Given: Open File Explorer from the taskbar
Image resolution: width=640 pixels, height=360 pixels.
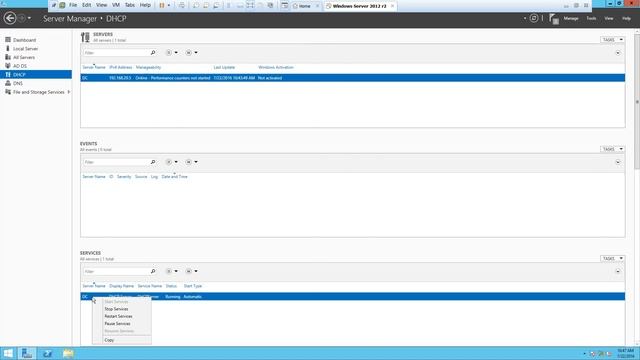Looking at the screenshot, I should (x=68, y=353).
